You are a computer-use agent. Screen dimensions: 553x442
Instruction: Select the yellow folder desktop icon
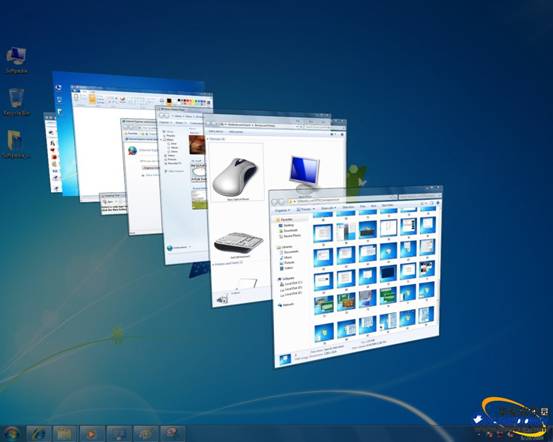pos(15,144)
